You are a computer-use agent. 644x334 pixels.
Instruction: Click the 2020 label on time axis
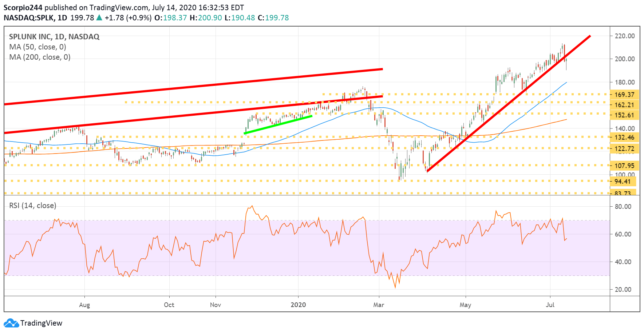[x=298, y=305]
